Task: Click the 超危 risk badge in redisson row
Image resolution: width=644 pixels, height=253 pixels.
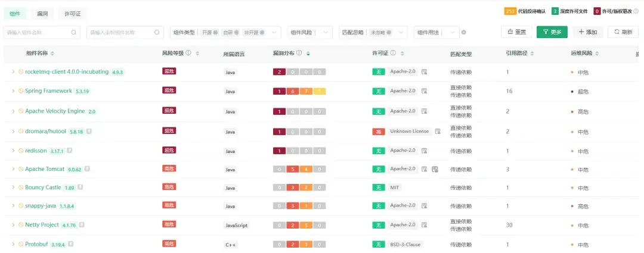Action: point(169,150)
